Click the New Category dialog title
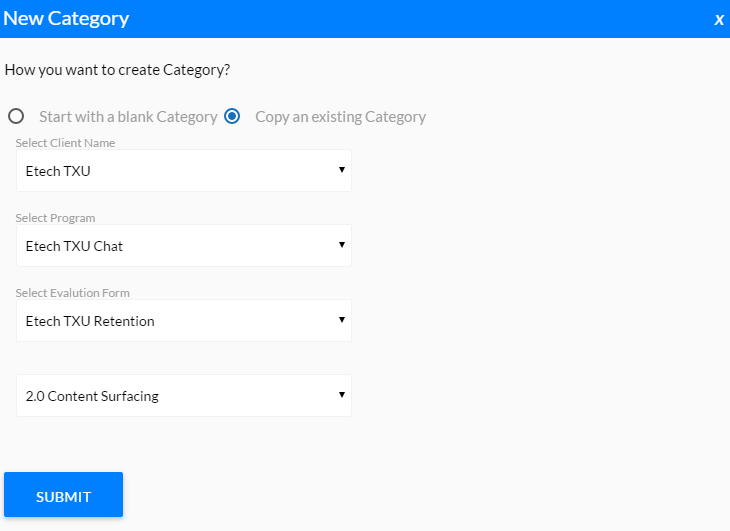The height and width of the screenshot is (531, 730). pos(66,19)
